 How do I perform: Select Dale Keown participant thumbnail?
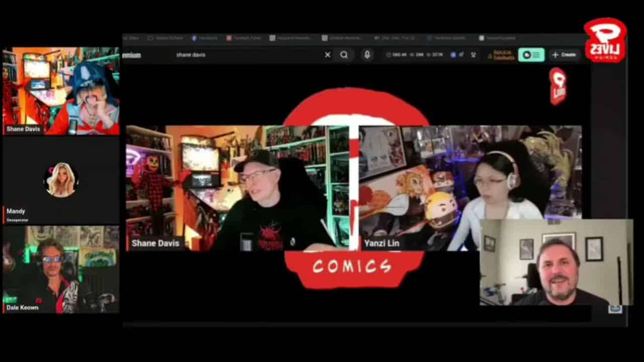(x=61, y=269)
